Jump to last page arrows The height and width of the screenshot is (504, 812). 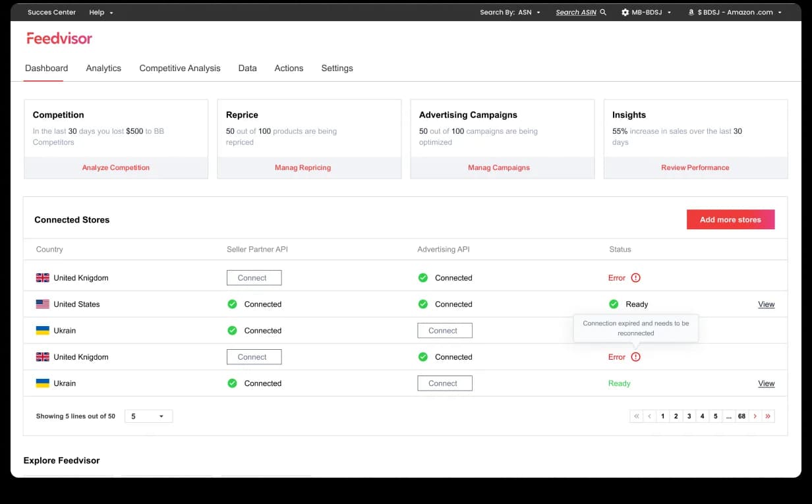point(768,416)
